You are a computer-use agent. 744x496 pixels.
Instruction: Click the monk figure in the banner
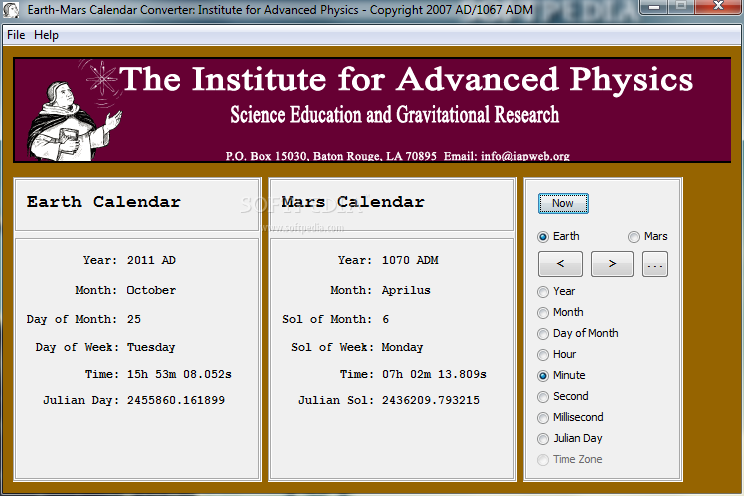[x=74, y=121]
